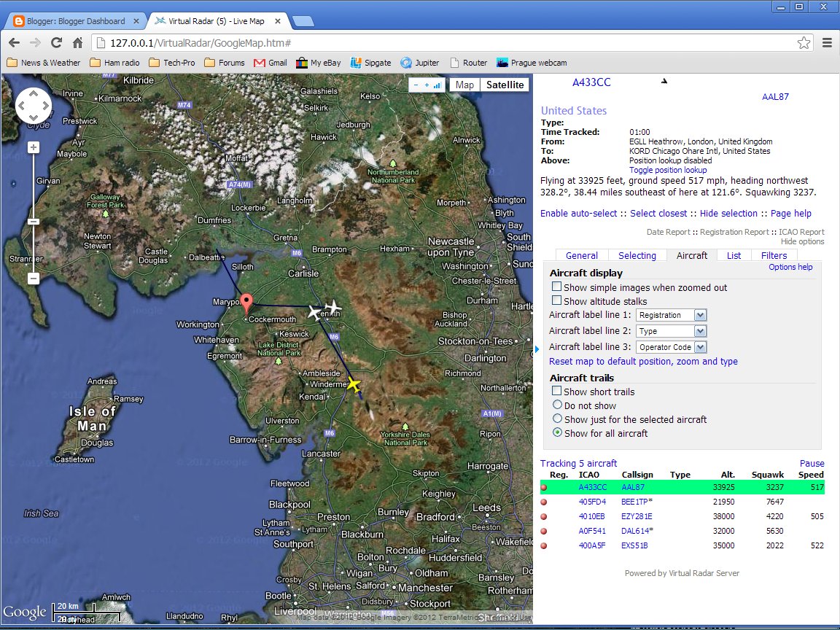Open Router bookmark
This screenshot has width=840, height=630.
469,63
